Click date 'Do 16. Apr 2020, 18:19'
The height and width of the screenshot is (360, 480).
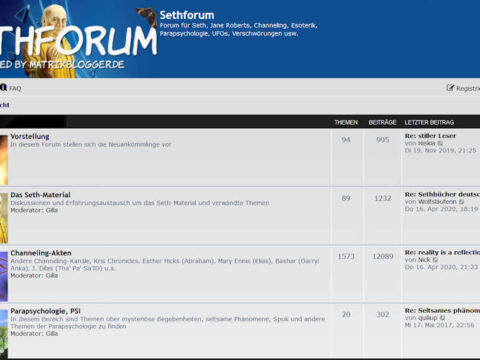click(441, 209)
